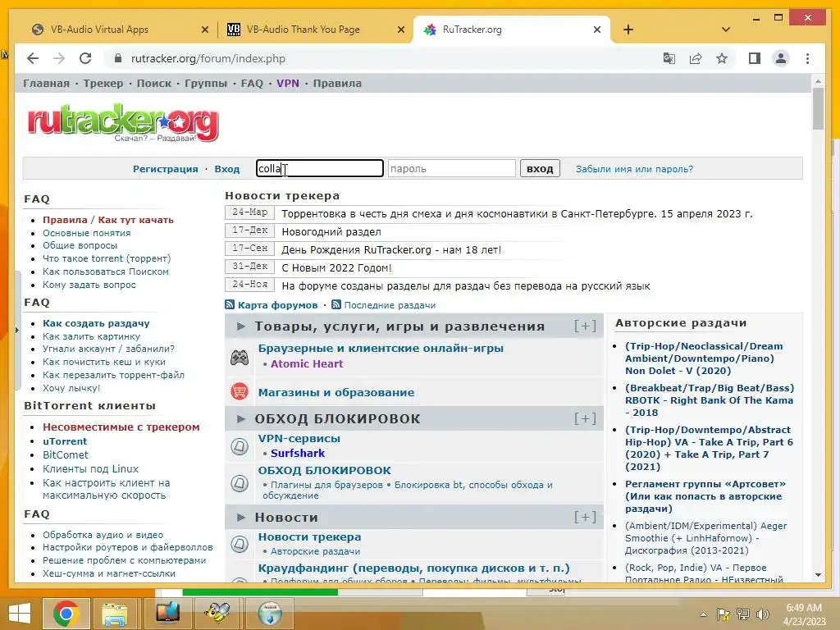
Task: Click forum icon next to VPN-сервисы
Action: click(x=240, y=445)
